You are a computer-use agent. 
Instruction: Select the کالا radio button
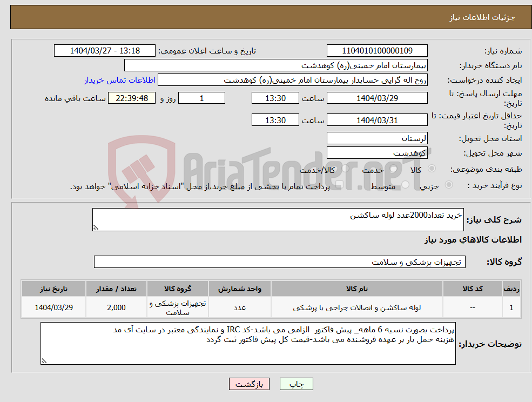[x=432, y=169]
